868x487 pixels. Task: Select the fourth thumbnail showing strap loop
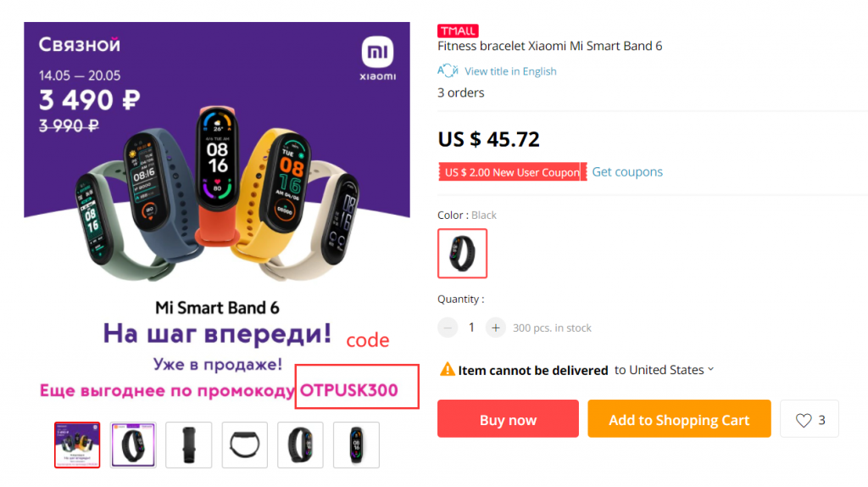(x=245, y=445)
